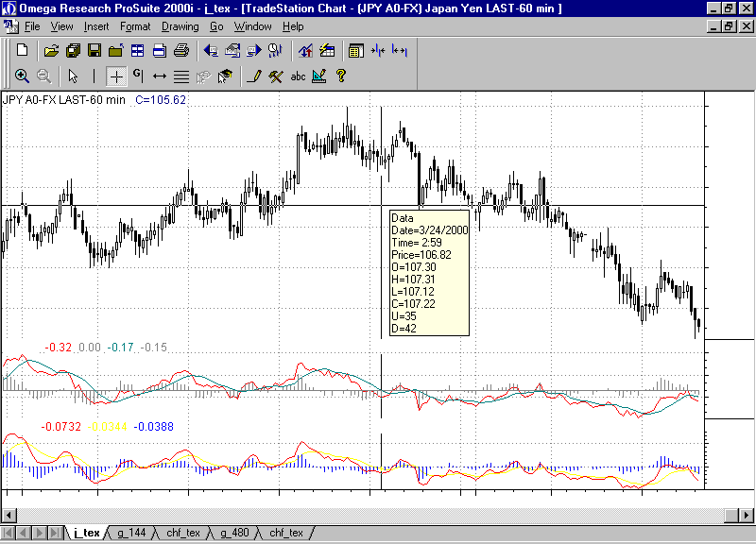Click the graduation cap pointer icon

225,76
